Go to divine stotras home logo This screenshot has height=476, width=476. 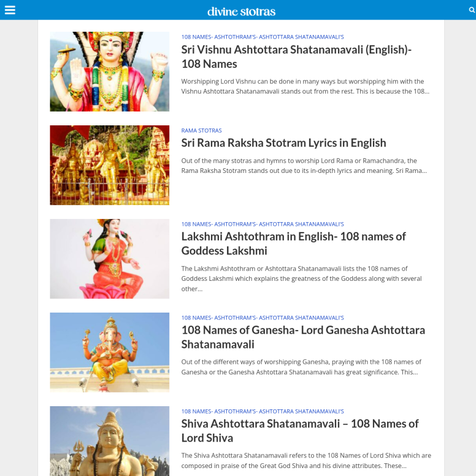[x=241, y=12]
